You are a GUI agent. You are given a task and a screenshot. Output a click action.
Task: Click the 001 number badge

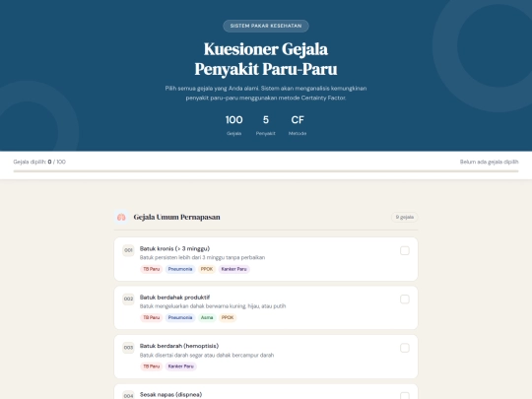click(x=128, y=250)
